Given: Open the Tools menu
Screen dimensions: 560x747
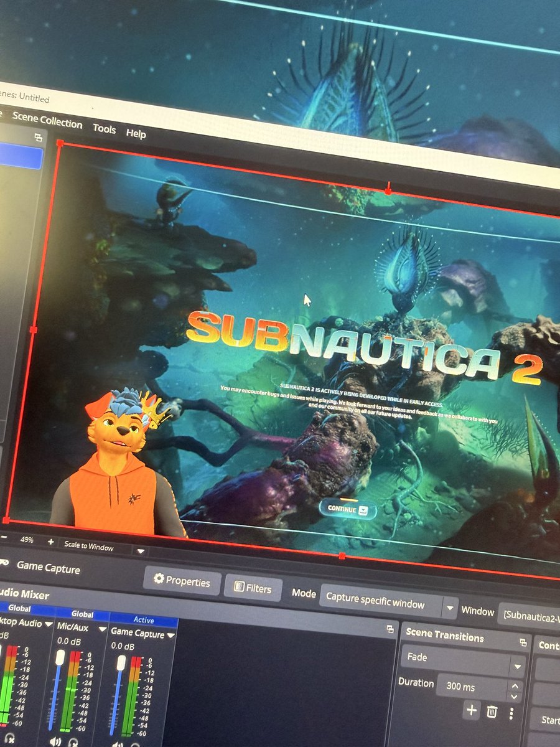Looking at the screenshot, I should [104, 128].
